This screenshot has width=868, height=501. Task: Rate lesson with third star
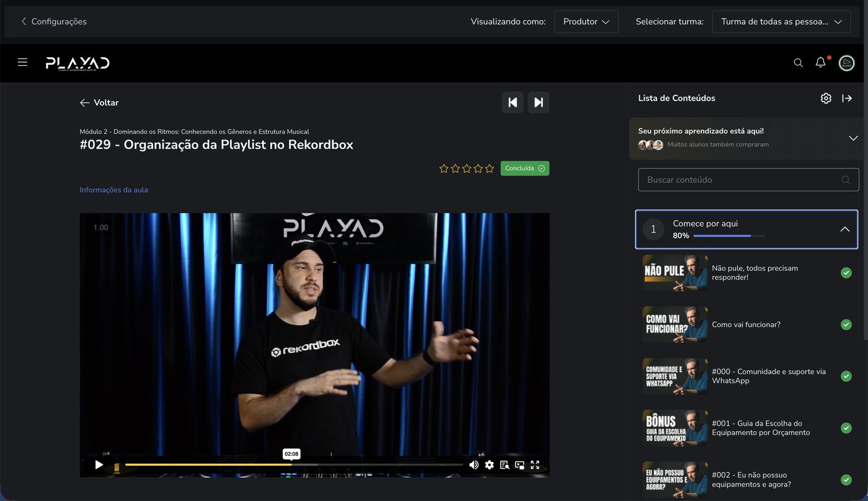(x=467, y=168)
